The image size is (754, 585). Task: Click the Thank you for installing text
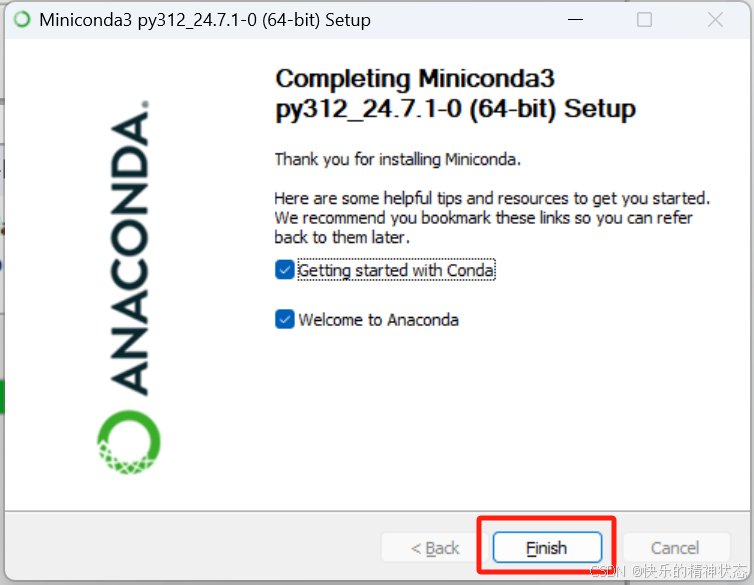click(x=397, y=159)
